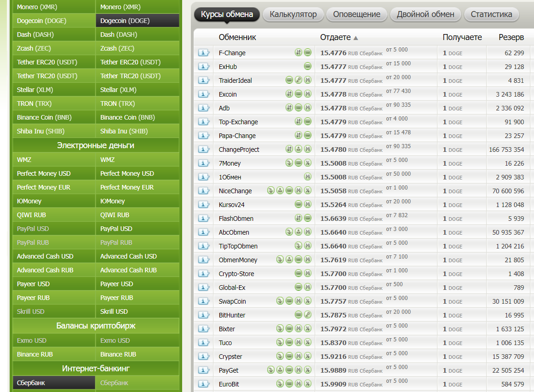
Task: Sort by the Резерв column header
Action: (511, 37)
